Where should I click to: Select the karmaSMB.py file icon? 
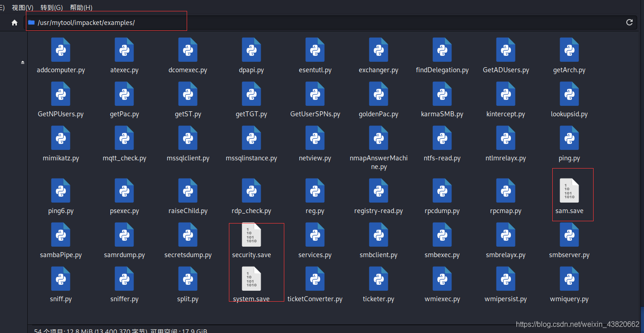coord(442,94)
